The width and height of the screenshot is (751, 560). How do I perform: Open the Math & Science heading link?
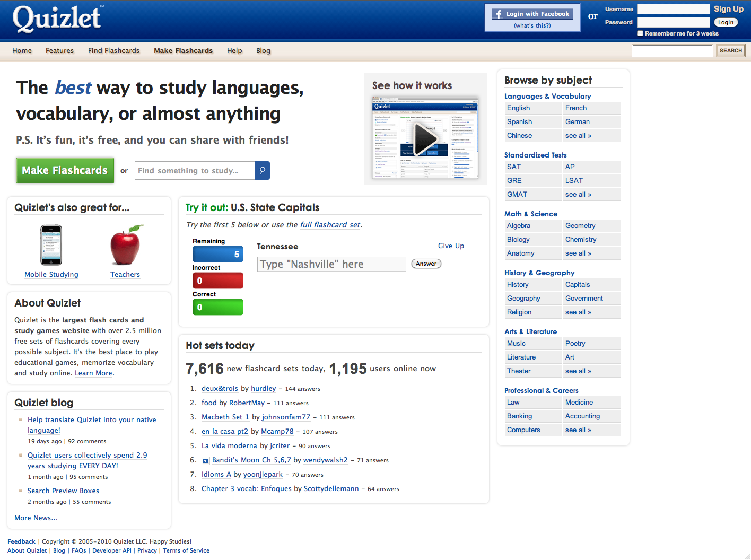(x=531, y=214)
